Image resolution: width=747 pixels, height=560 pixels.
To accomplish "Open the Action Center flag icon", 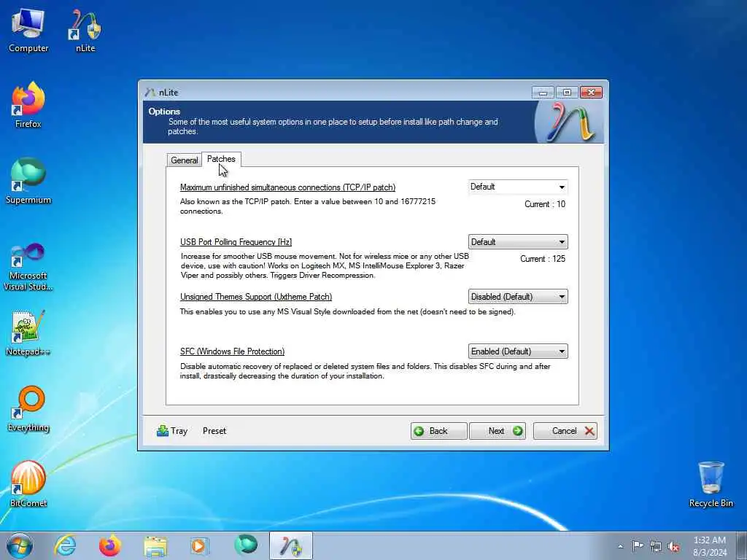I will pos(638,545).
